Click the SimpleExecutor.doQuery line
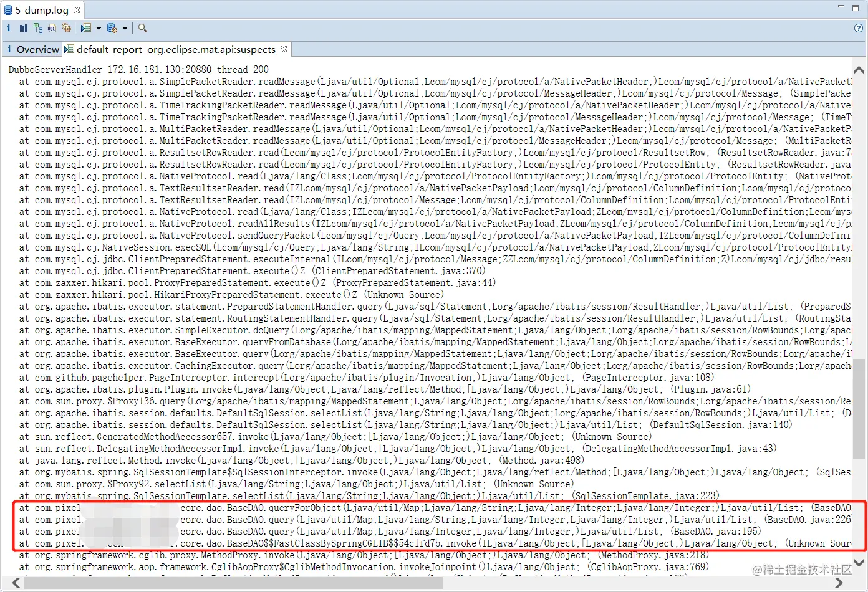This screenshot has height=592, width=868. coord(435,330)
